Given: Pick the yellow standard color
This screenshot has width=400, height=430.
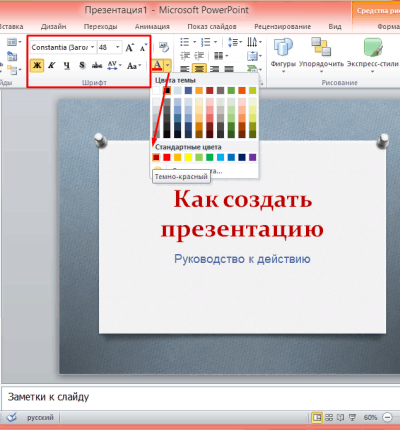Looking at the screenshot, I should pyautogui.click(x=188, y=157).
